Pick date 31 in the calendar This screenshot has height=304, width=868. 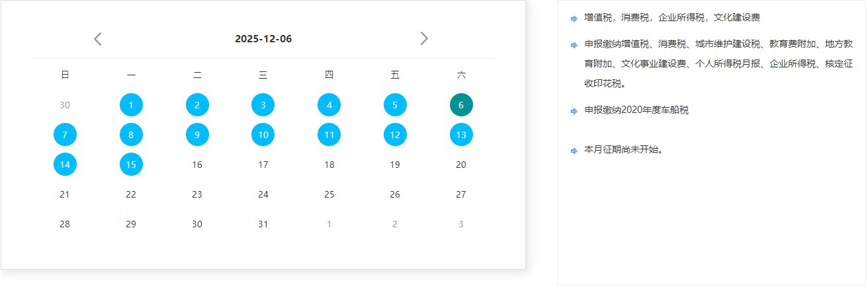click(x=263, y=224)
